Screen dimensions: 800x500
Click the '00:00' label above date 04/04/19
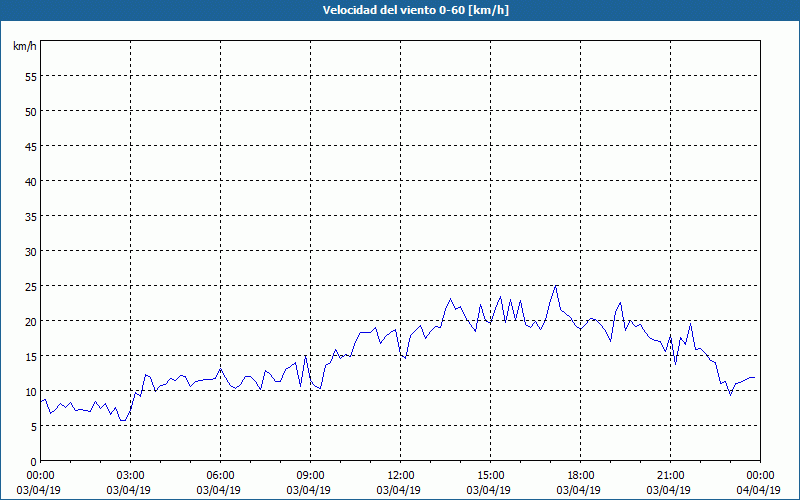pyautogui.click(x=759, y=476)
